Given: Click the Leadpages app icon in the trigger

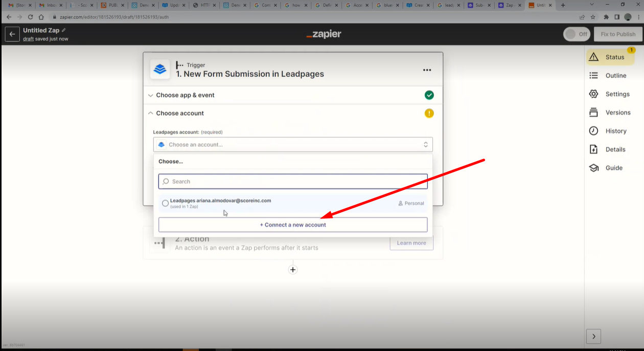Looking at the screenshot, I should click(x=160, y=69).
